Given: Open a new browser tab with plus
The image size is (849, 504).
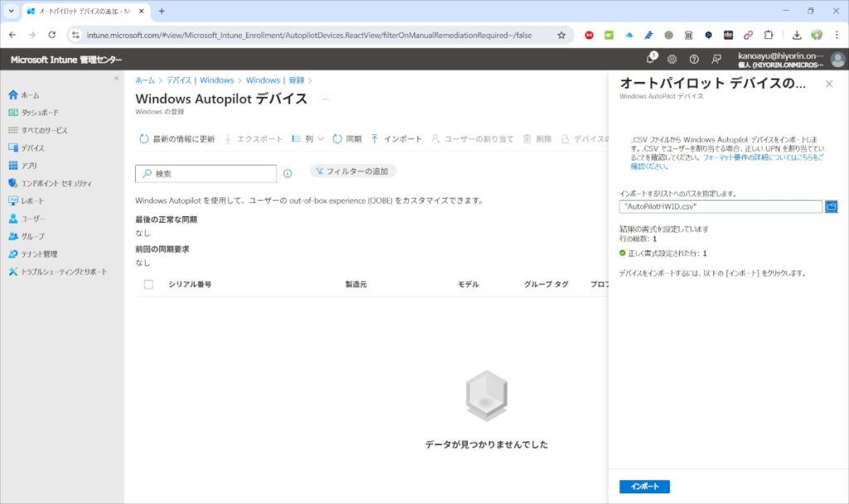Looking at the screenshot, I should pos(162,11).
